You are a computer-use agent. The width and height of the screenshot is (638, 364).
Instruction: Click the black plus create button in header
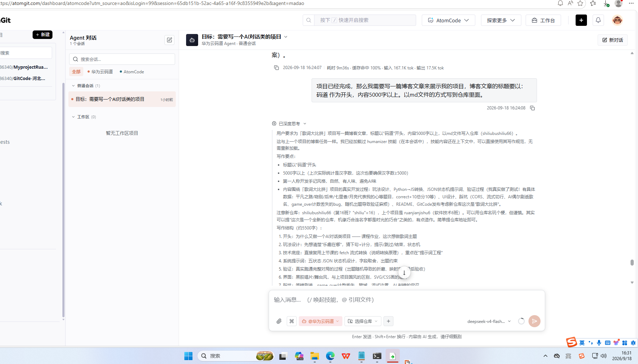581,20
